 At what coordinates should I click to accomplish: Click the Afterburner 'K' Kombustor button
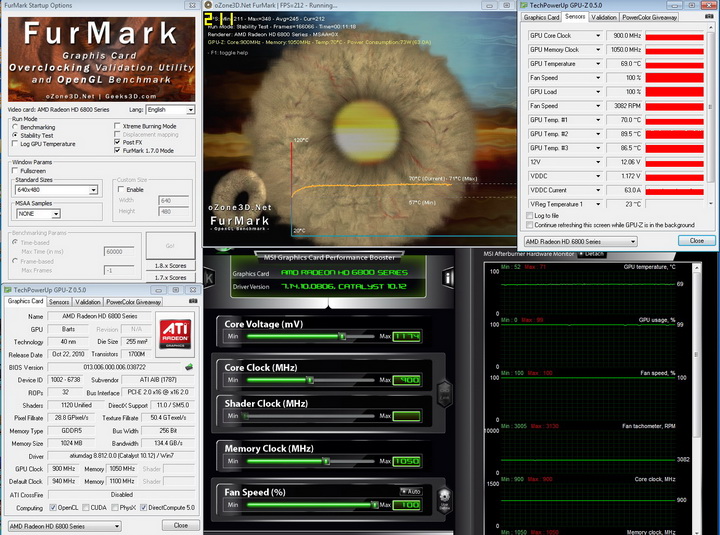[x=209, y=277]
